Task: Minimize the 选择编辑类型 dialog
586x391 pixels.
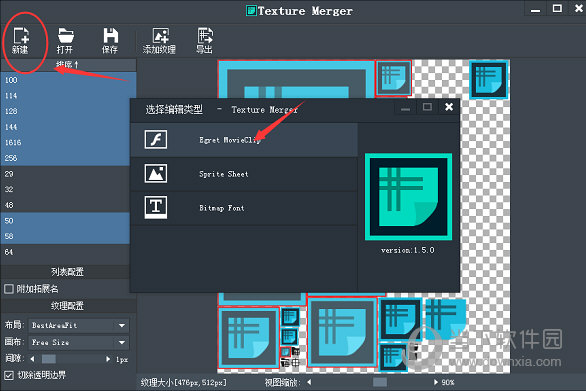Action: pos(405,109)
